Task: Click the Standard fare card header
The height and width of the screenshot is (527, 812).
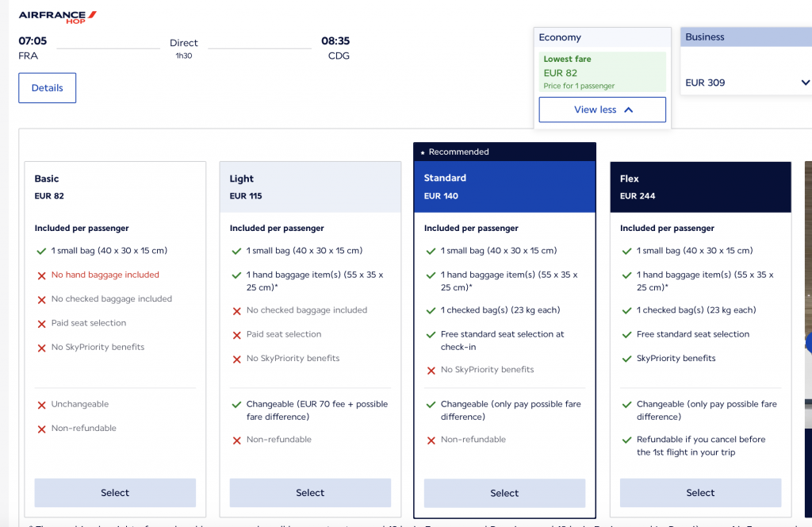Action: pyautogui.click(x=504, y=187)
